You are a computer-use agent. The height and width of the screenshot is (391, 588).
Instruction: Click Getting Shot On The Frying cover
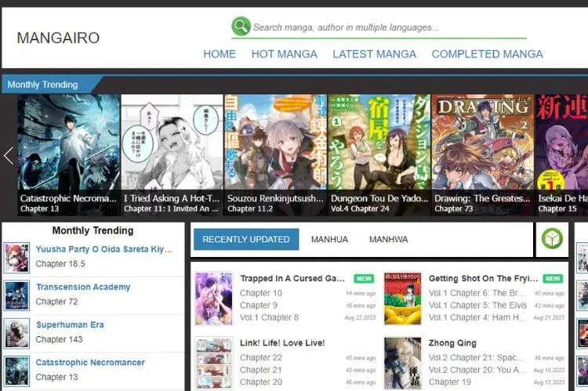(402, 299)
